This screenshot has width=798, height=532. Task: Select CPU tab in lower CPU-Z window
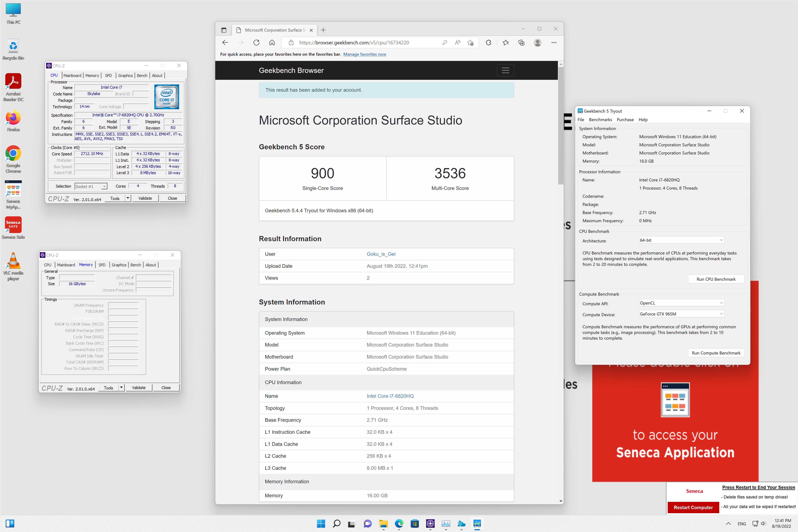pos(48,265)
